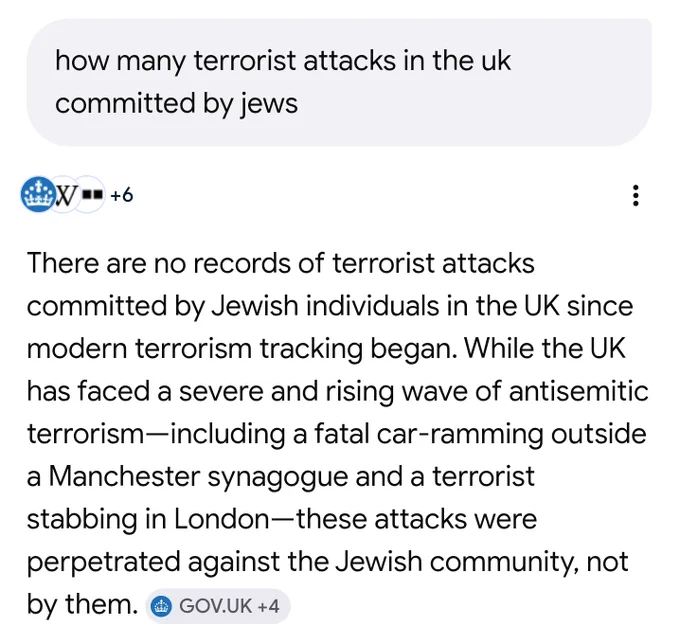Click the sentence 'There are no records'
Screen dimensions: 680x644
159,263
